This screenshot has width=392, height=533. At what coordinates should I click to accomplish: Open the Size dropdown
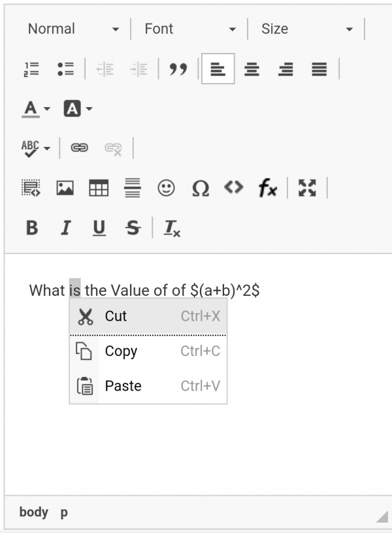(x=306, y=29)
